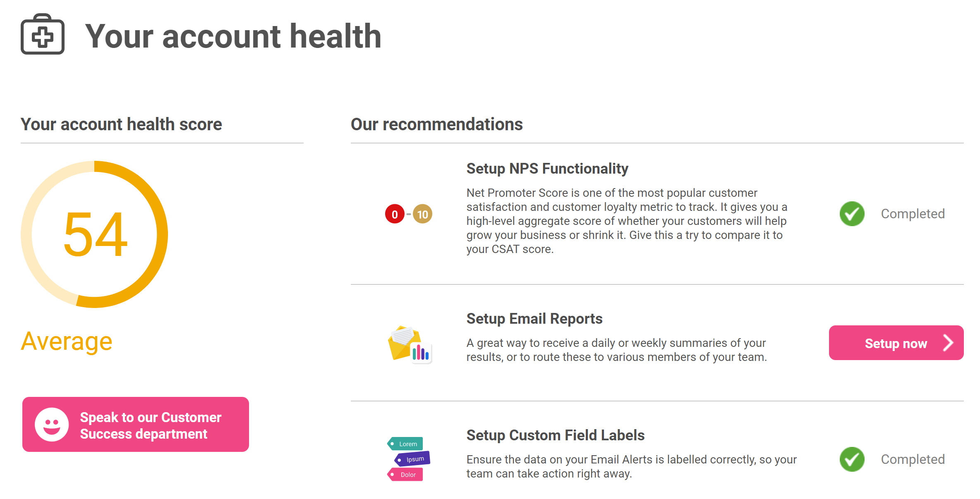Click green checkmark for Custom Field Labels
Viewport: 980px width, 499px height.
(x=852, y=459)
